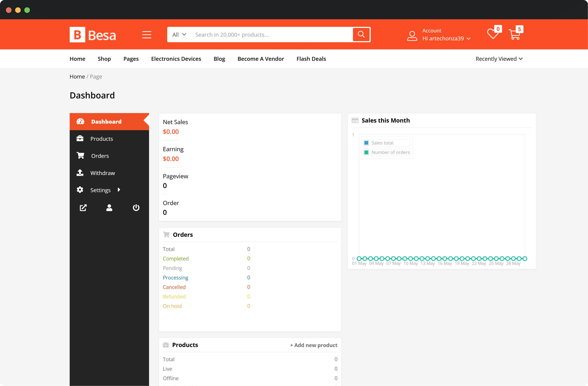Click the visit store external-link icon
Screen dimensions: 588x386
[83, 208]
